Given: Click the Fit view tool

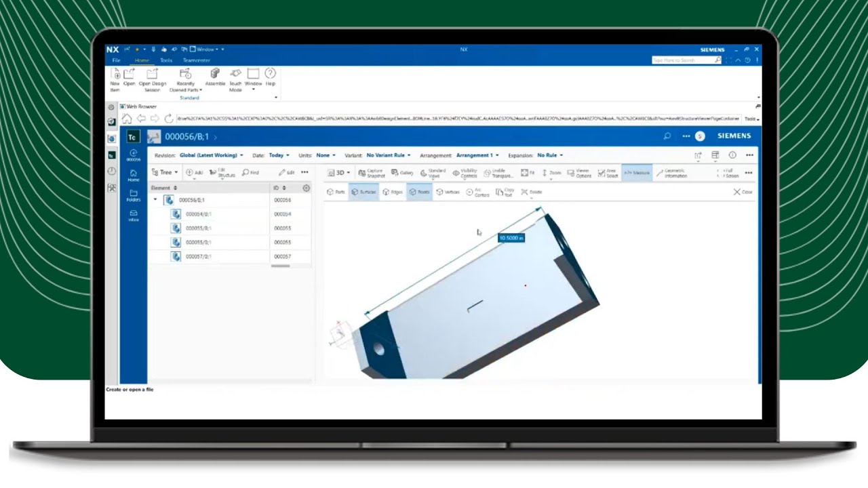Looking at the screenshot, I should tap(528, 173).
